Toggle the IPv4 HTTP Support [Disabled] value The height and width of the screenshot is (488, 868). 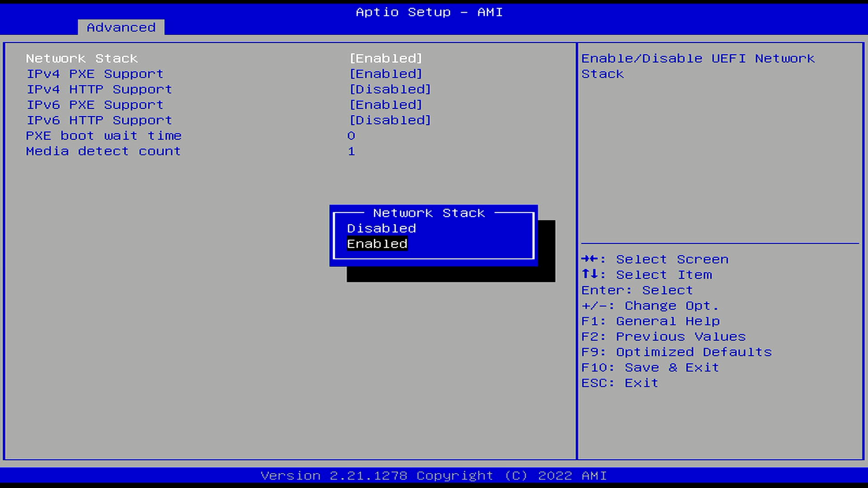[x=390, y=89]
